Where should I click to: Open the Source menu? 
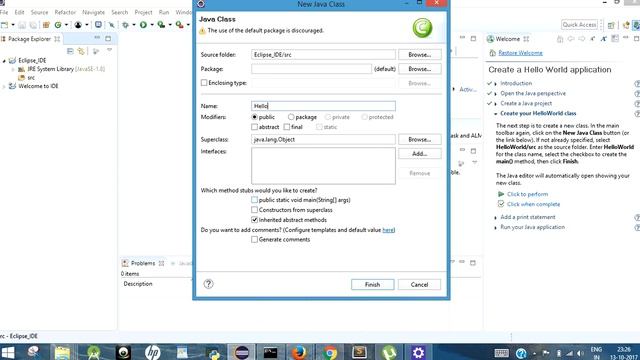39,12
